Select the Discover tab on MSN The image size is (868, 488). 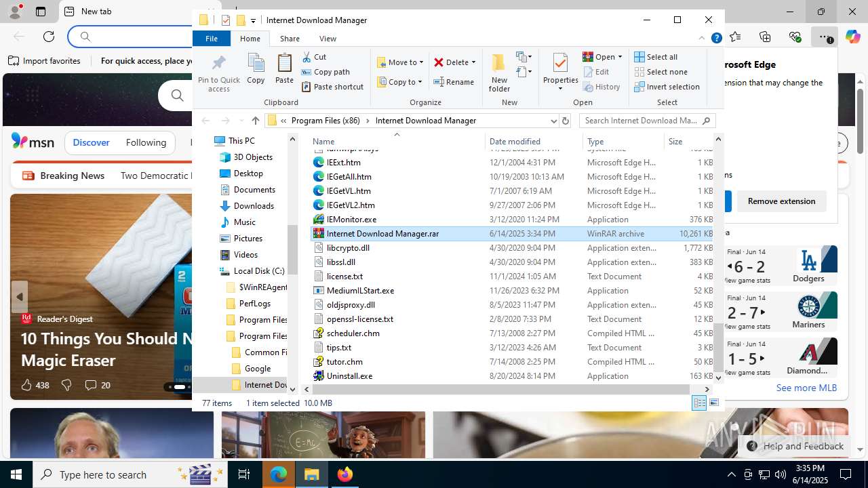[91, 142]
